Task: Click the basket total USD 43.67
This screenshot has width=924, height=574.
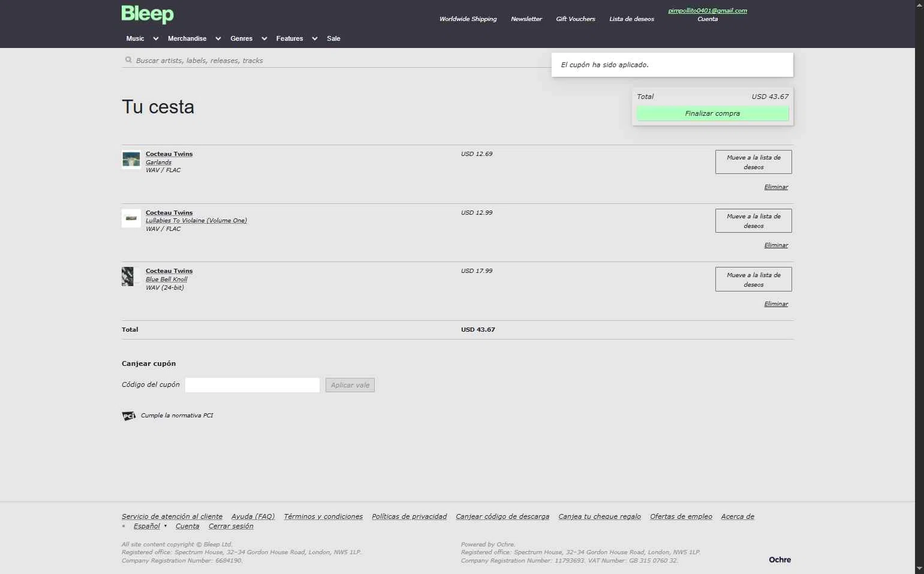Action: click(x=478, y=330)
